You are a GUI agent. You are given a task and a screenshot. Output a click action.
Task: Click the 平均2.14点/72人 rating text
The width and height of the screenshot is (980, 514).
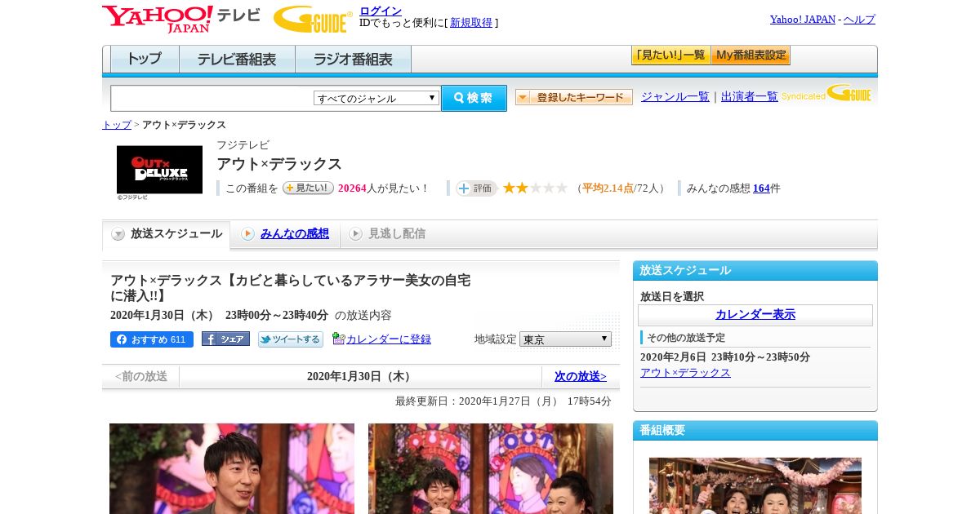pyautogui.click(x=620, y=188)
